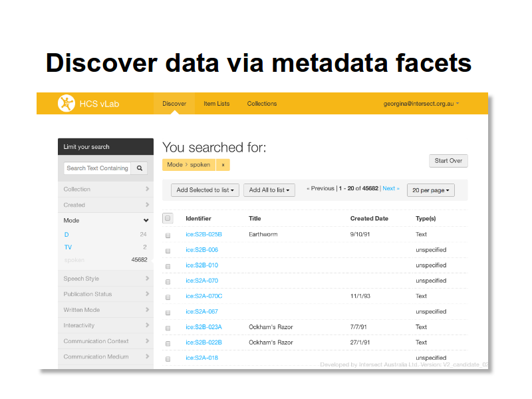This screenshot has height=399, width=532.
Task: Click the HCS vLab logo icon
Action: point(66,103)
